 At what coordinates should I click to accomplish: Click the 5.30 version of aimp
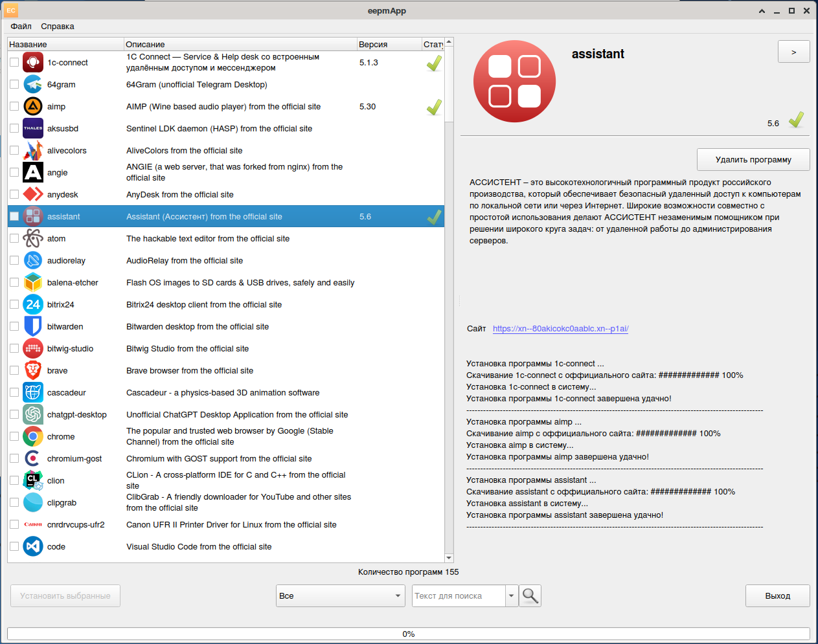tap(368, 107)
